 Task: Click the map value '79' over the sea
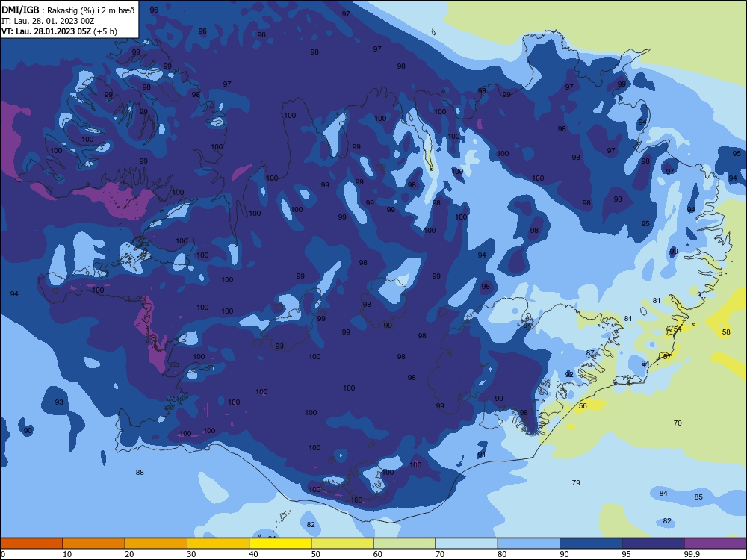coord(576,483)
